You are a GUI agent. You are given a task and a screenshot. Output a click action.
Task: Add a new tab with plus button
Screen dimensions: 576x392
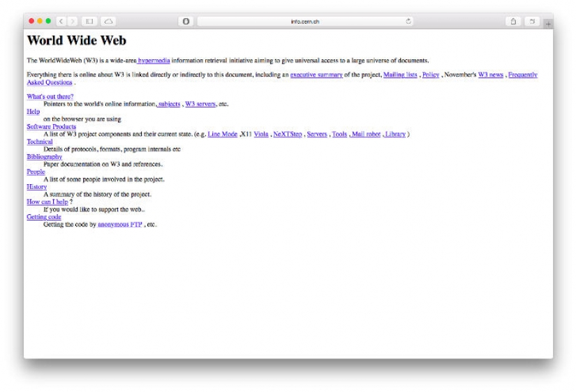(548, 24)
